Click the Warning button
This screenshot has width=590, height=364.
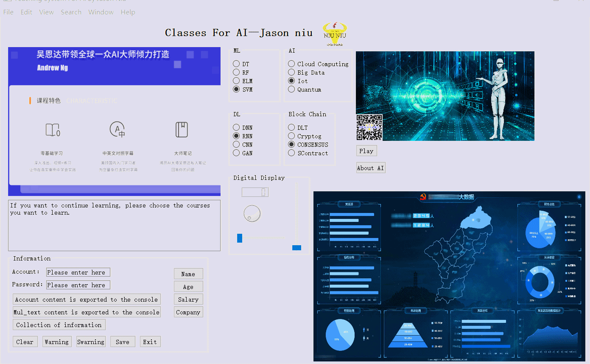[57, 342]
